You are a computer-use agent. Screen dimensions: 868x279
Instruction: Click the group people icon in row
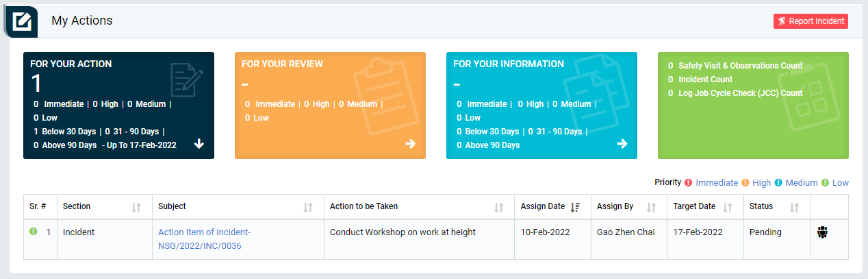(x=822, y=232)
